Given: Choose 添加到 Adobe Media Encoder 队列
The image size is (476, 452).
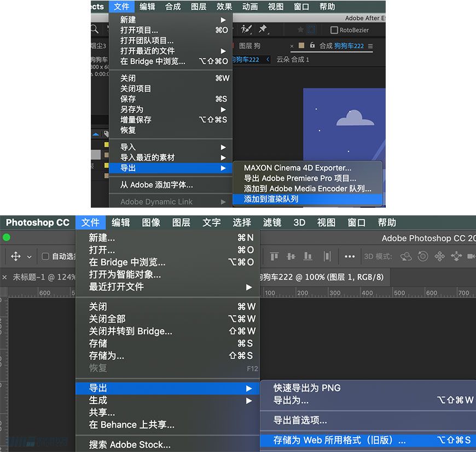Looking at the screenshot, I should [x=307, y=189].
